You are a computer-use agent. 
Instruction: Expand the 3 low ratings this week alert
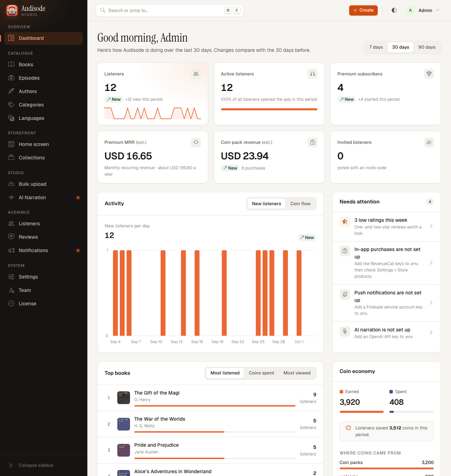pyautogui.click(x=387, y=226)
